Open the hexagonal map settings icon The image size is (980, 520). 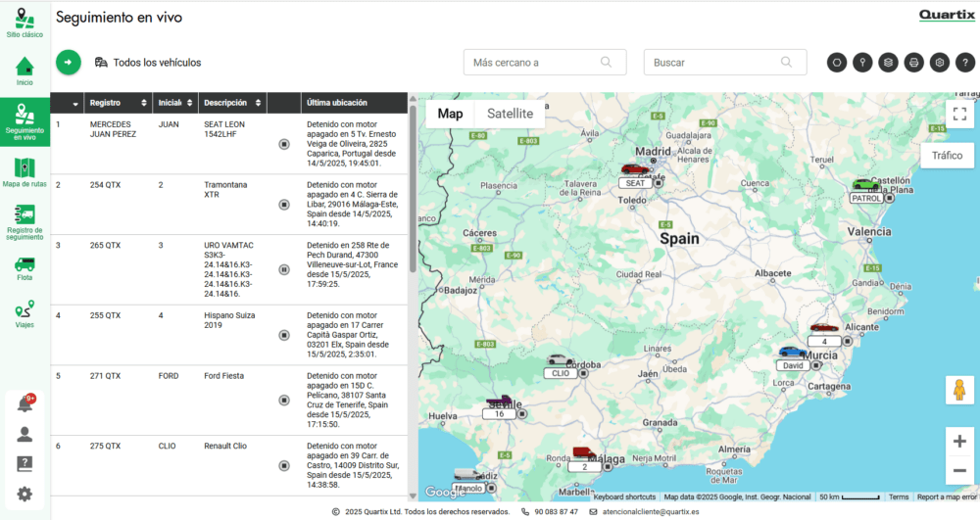pyautogui.click(x=940, y=63)
